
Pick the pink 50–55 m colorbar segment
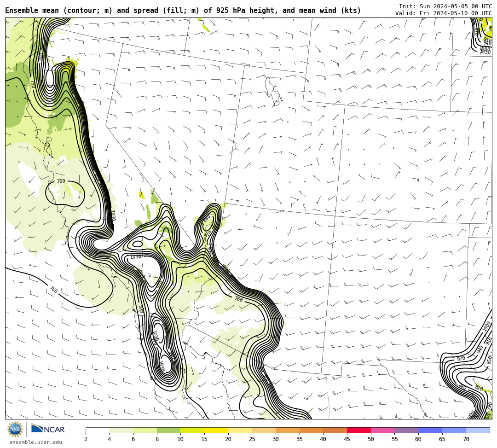pos(382,430)
